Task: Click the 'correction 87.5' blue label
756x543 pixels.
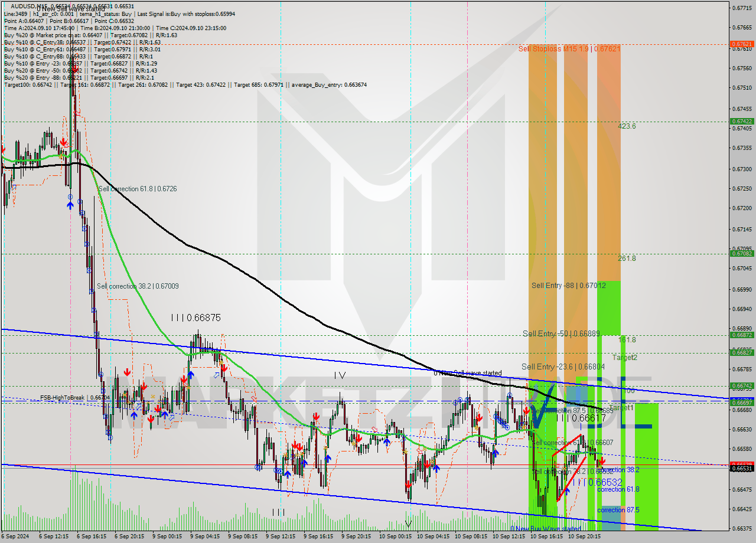Action: [x=618, y=510]
